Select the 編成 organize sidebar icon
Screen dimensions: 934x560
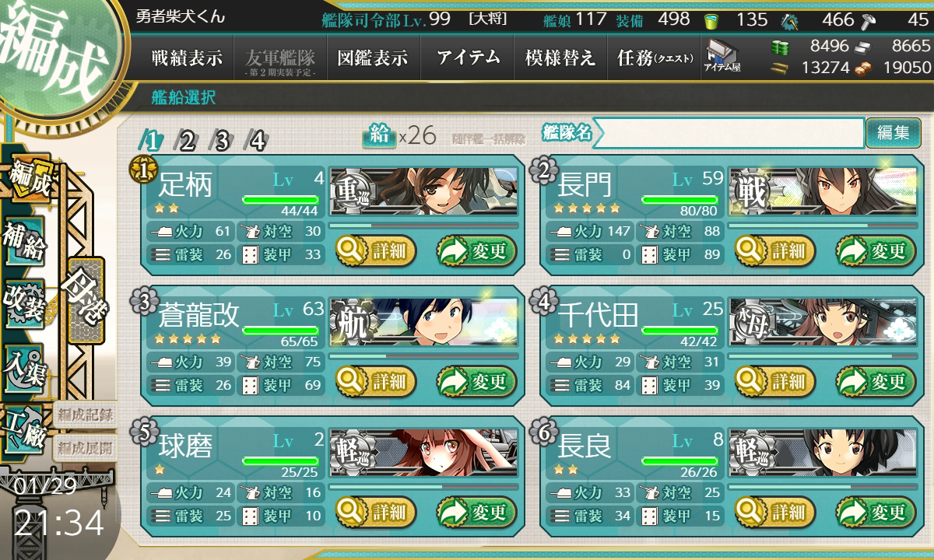[x=29, y=178]
